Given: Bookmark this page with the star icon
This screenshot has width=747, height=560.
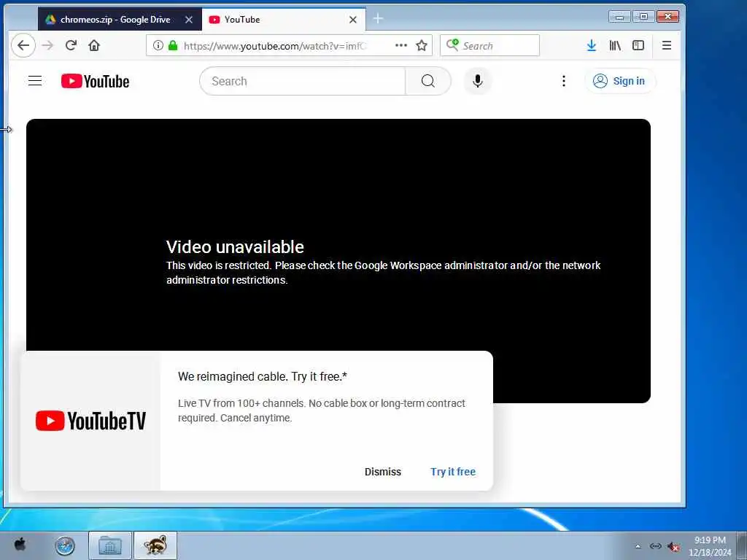Looking at the screenshot, I should click(422, 46).
